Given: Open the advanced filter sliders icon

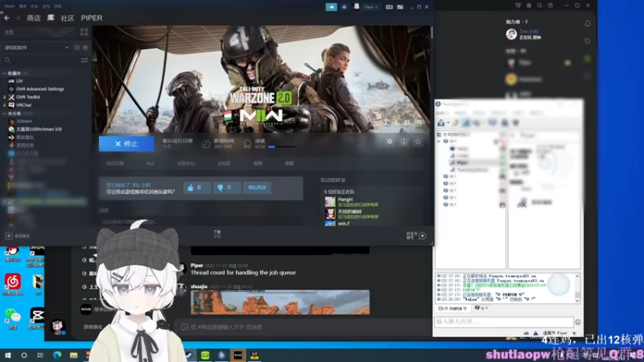Looking at the screenshot, I should coord(85,60).
